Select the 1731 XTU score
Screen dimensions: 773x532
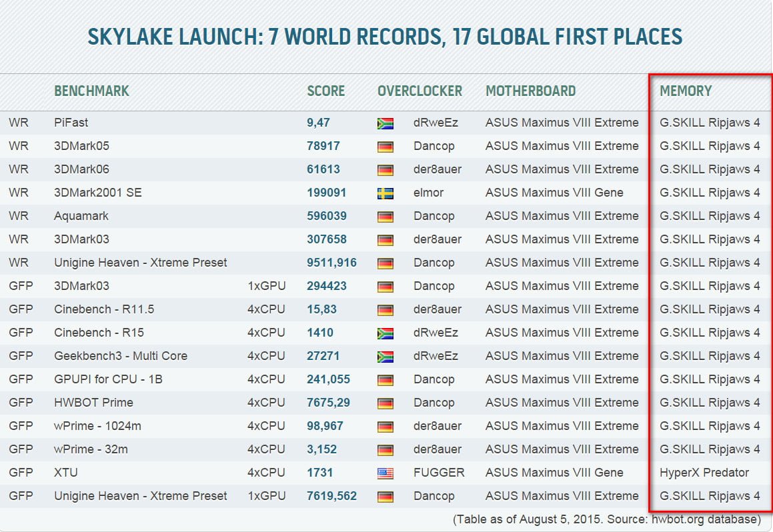coord(319,473)
